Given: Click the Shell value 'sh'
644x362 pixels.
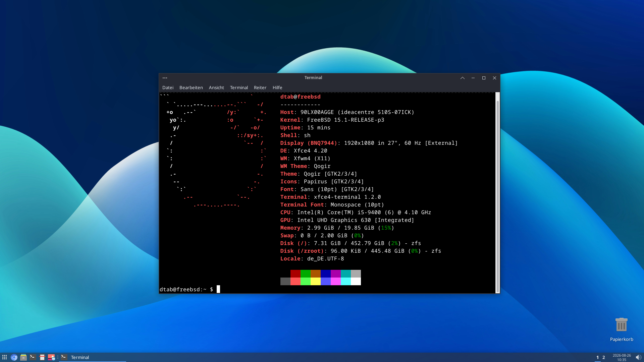Looking at the screenshot, I should coord(307,135).
